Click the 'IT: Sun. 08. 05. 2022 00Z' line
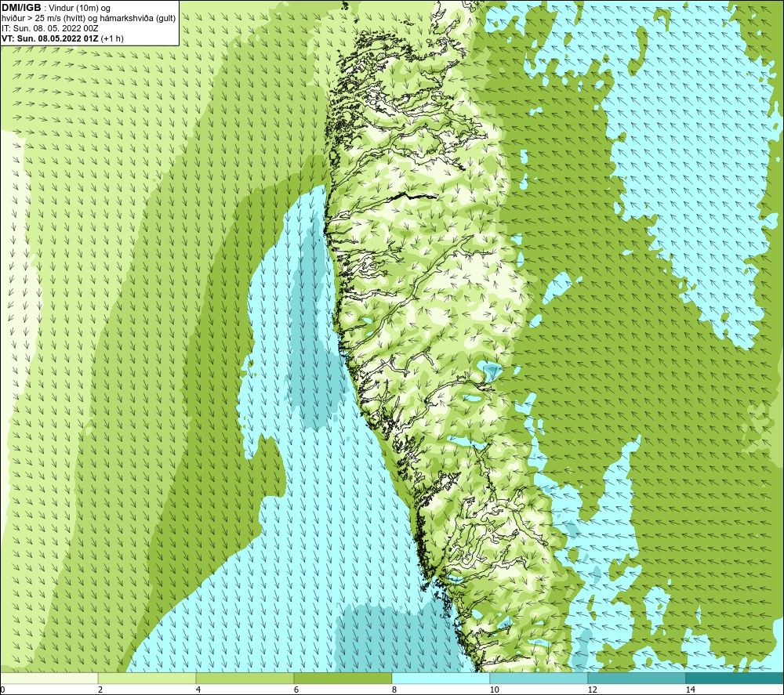 tap(50, 28)
